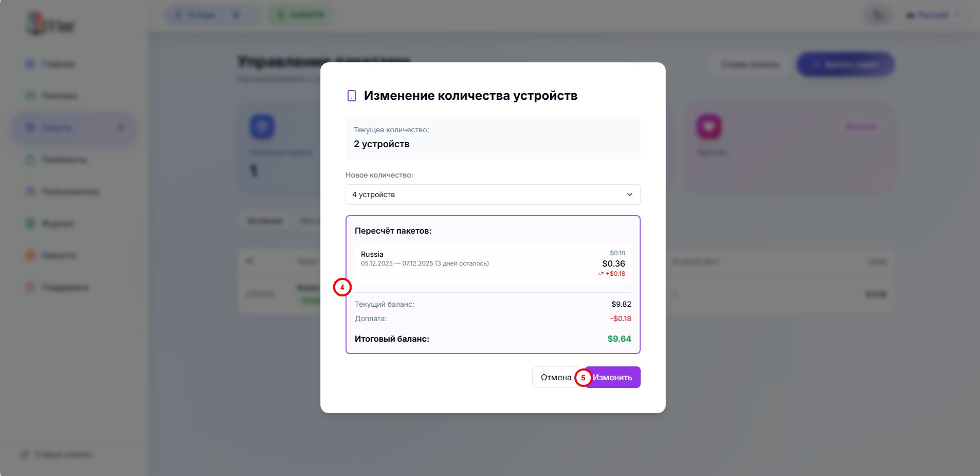
Task: Open the Русский language selector
Action: 933,15
